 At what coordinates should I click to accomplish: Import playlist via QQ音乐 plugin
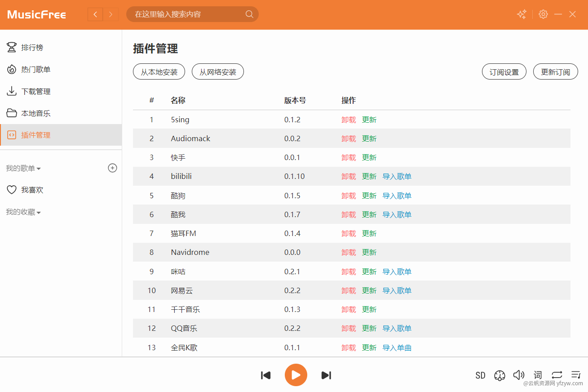[x=397, y=328]
